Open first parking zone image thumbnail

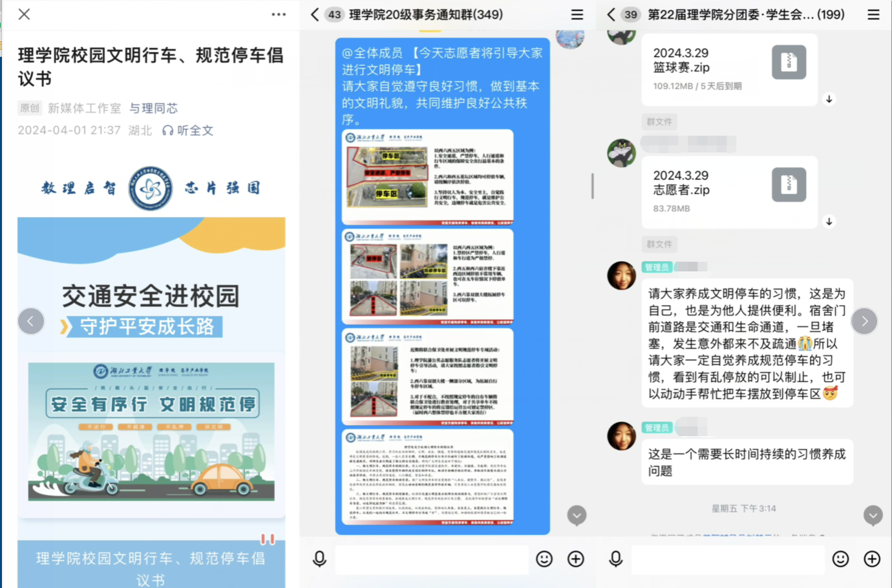coord(428,177)
